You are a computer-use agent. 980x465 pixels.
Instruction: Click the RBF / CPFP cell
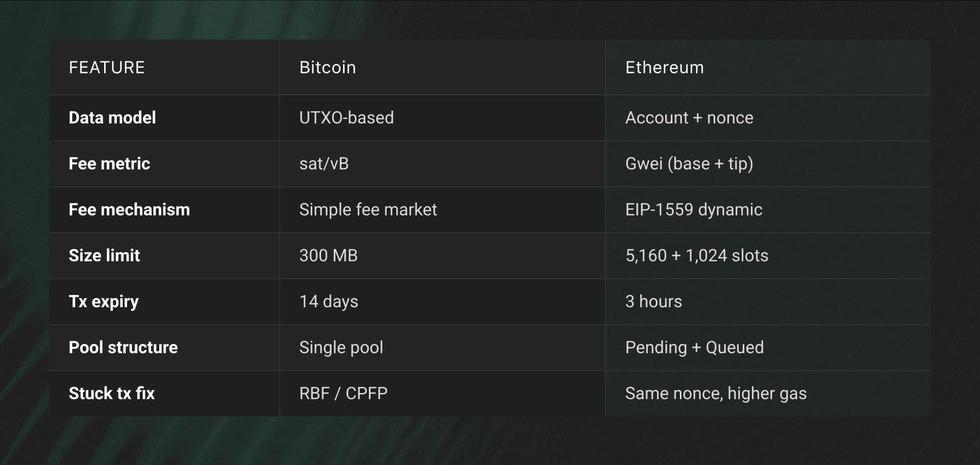(343, 394)
